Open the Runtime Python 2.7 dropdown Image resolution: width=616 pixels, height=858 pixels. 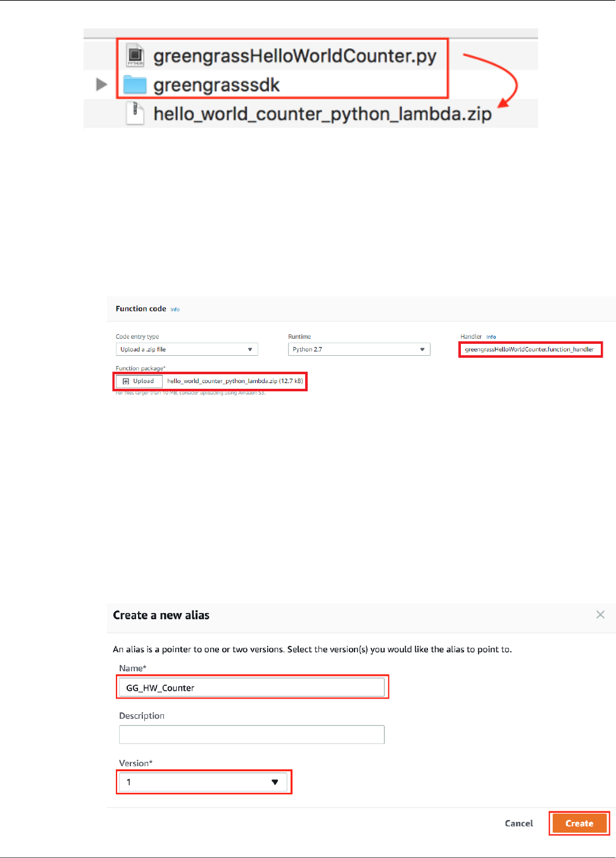(x=359, y=350)
